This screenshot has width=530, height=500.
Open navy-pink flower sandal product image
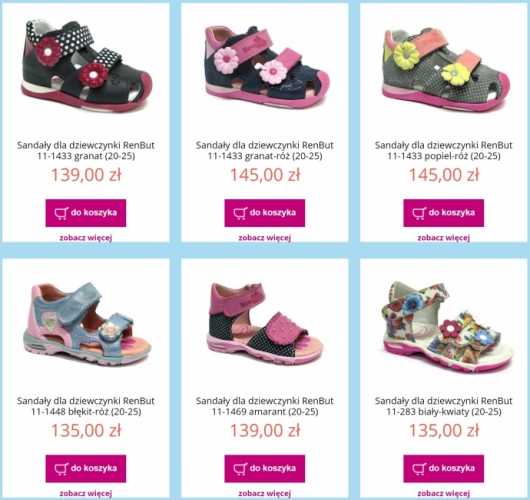click(x=267, y=67)
